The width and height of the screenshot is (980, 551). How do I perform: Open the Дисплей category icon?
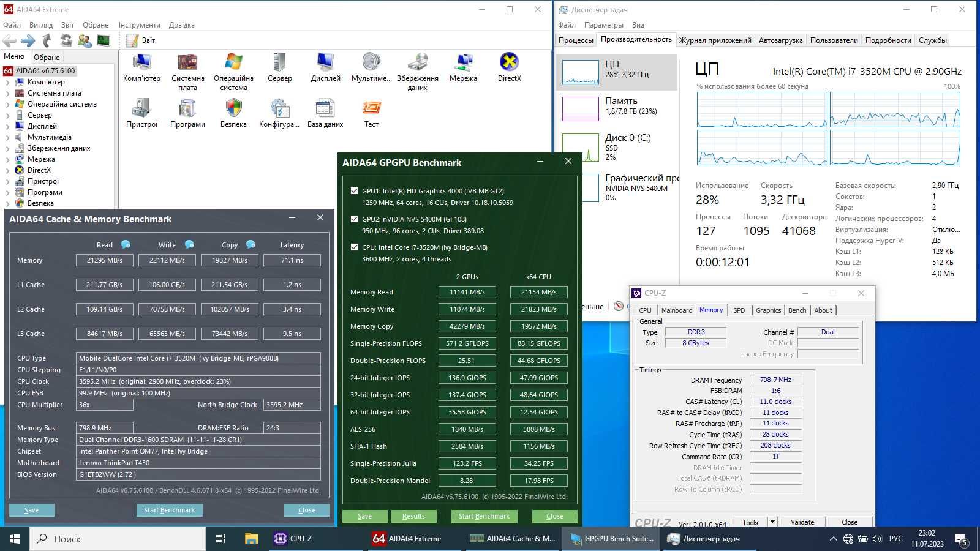click(325, 67)
